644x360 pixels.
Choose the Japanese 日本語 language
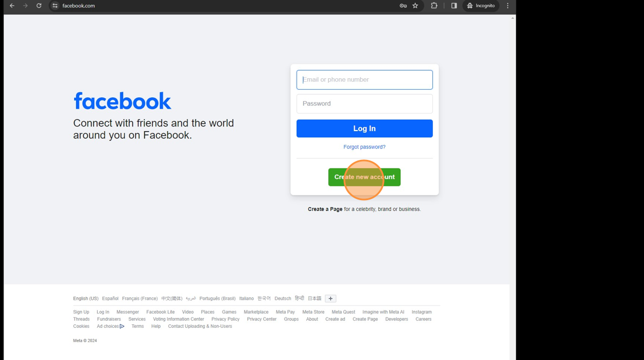315,299
